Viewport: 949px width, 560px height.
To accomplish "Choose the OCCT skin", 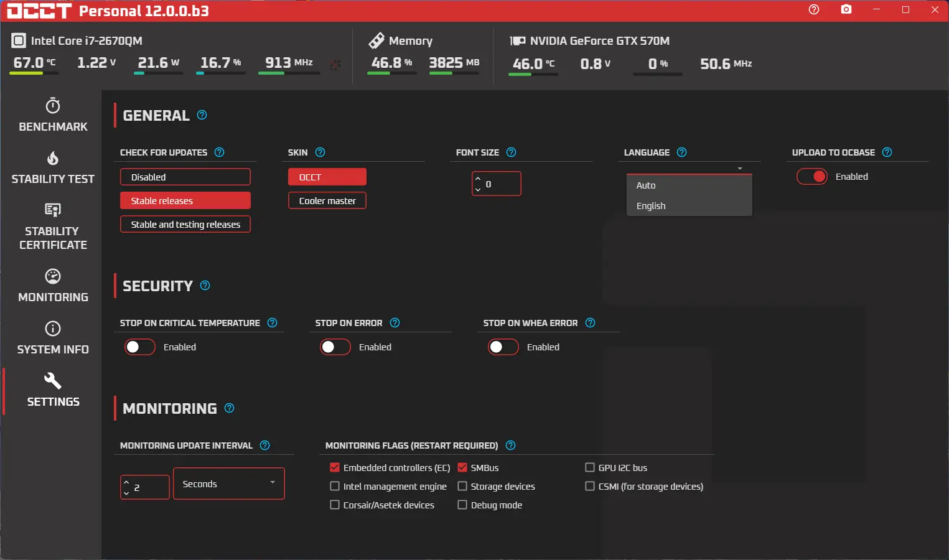I will (x=327, y=177).
